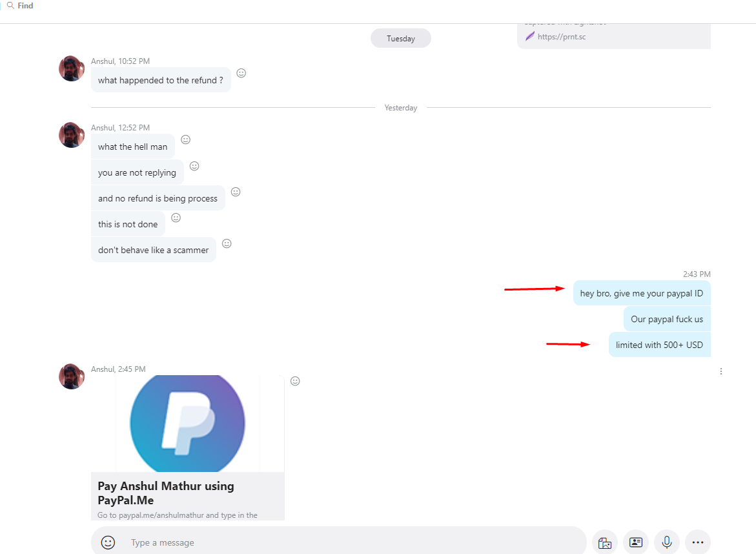Open the more options ellipsis button
Screen dimensions: 756x554
point(698,542)
